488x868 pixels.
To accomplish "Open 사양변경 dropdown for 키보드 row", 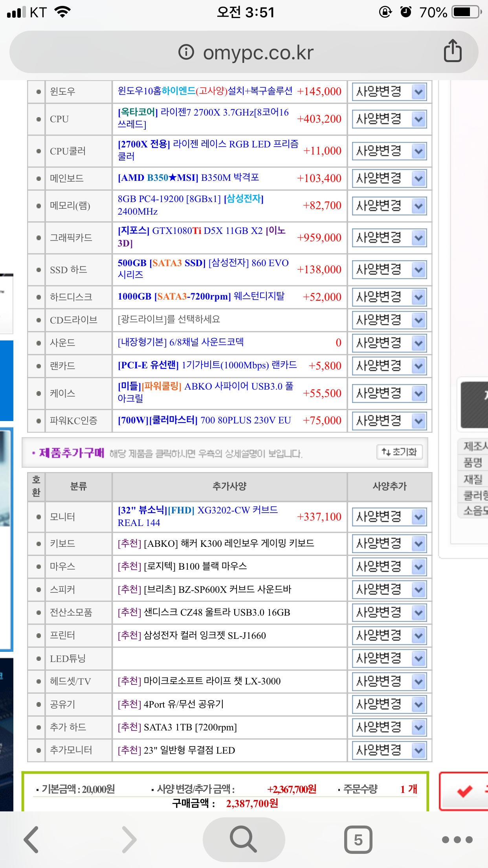I will coord(389,544).
